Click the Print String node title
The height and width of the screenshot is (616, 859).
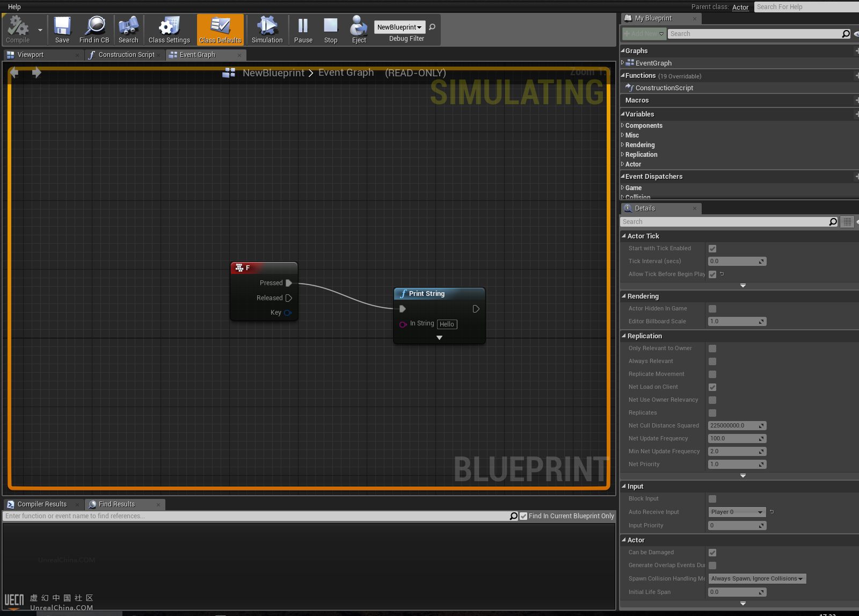coord(427,294)
